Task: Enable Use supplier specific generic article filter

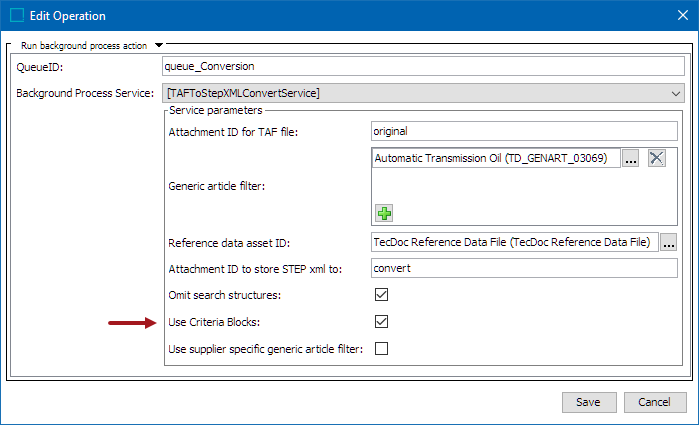Action: [381, 348]
